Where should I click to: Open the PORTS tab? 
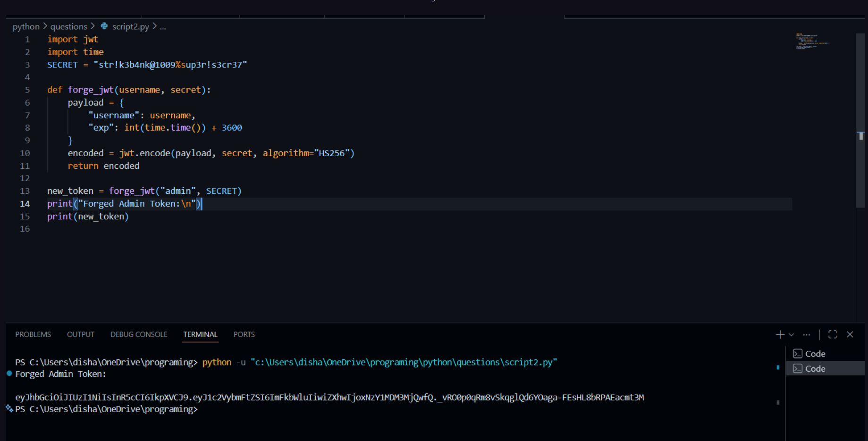pos(244,334)
